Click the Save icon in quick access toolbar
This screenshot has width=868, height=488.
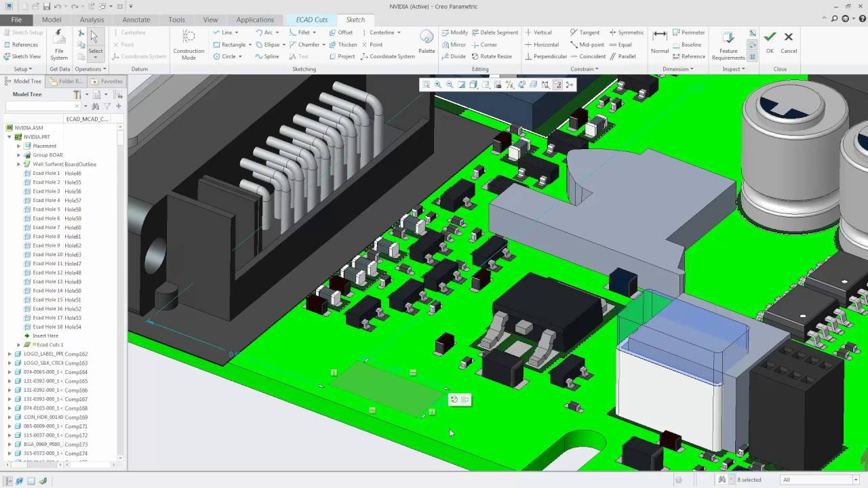click(47, 6)
